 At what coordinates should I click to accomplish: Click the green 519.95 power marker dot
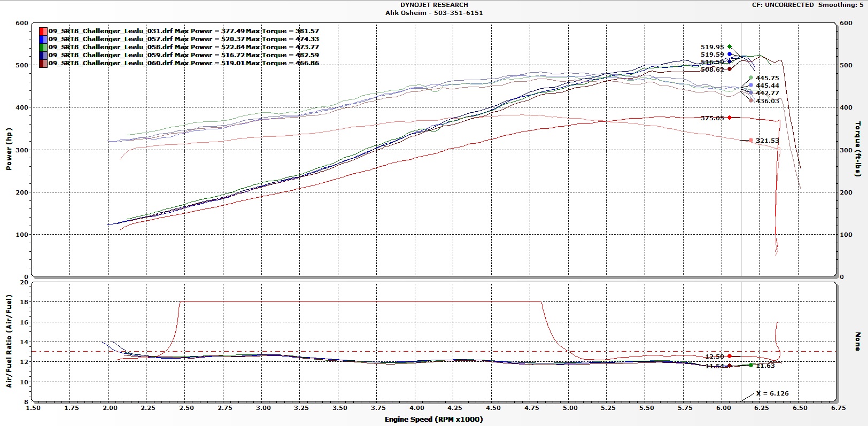click(x=730, y=47)
